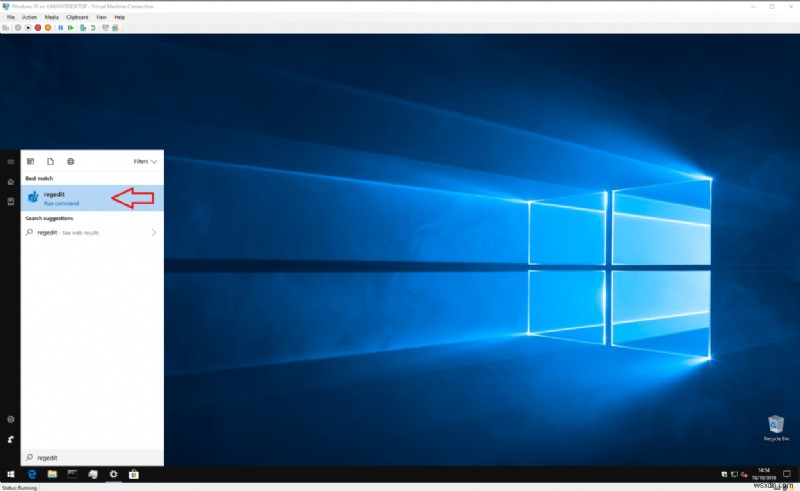Click the Windows Start button
The width and height of the screenshot is (800, 491).
coord(10,474)
